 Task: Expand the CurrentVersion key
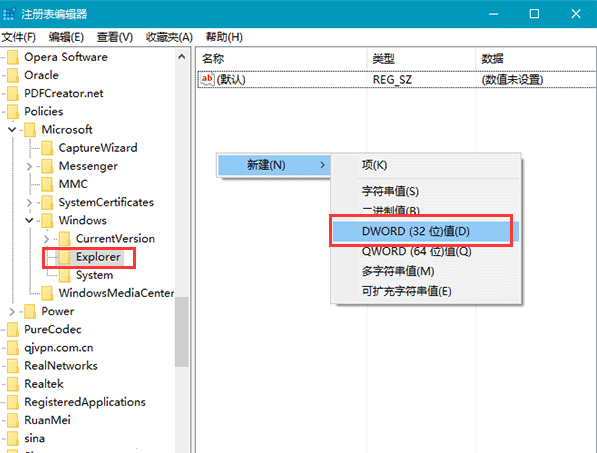[46, 239]
